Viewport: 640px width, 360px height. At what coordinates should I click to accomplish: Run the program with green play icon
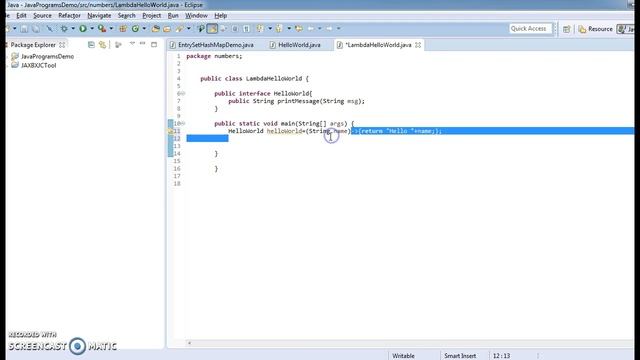tap(83, 29)
